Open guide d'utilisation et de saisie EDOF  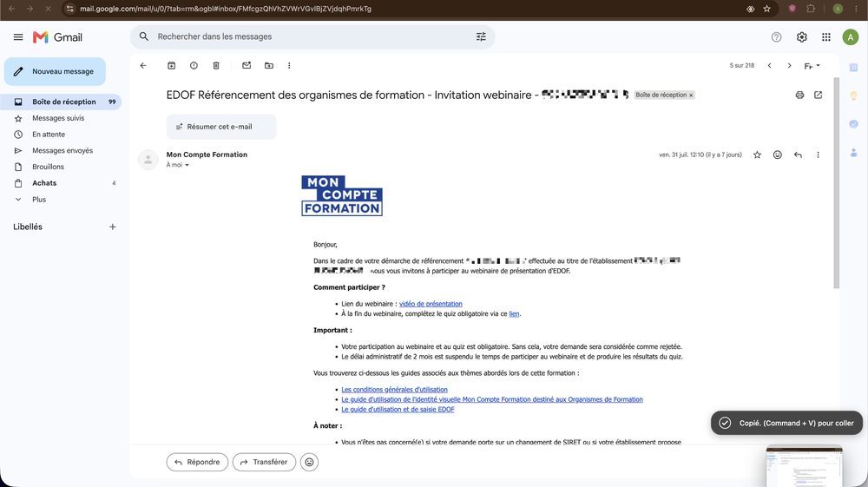[x=398, y=410]
